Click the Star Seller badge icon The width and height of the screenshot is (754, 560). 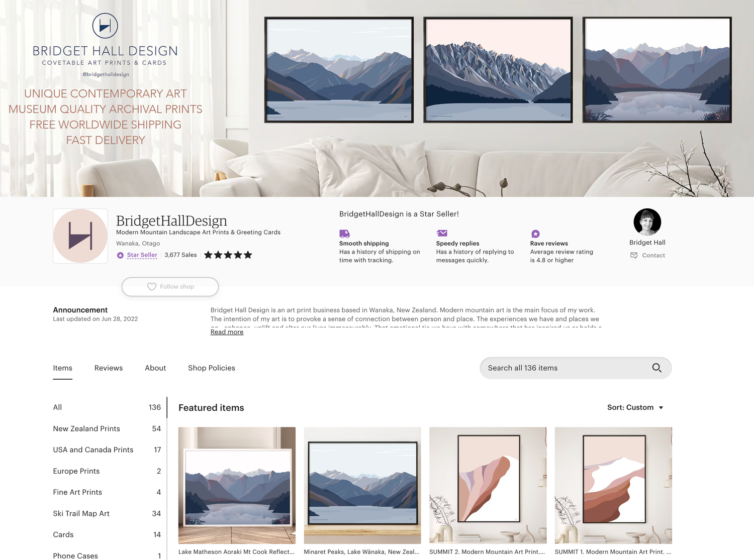click(x=120, y=255)
